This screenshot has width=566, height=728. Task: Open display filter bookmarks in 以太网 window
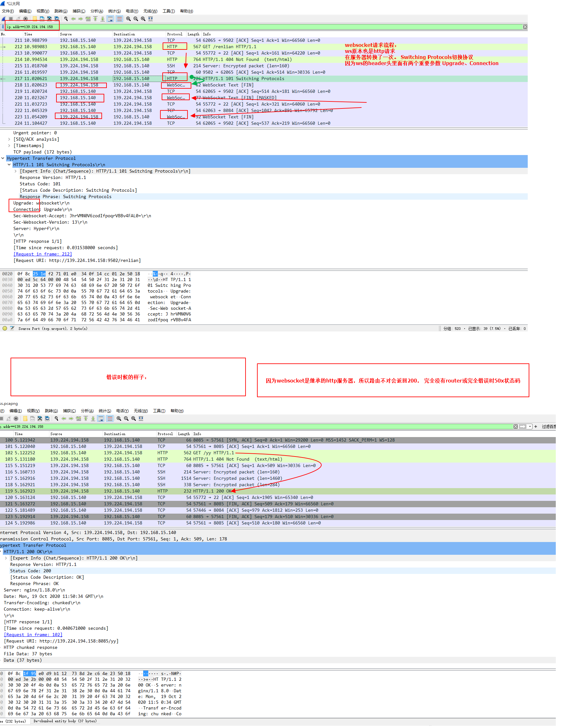(3, 27)
